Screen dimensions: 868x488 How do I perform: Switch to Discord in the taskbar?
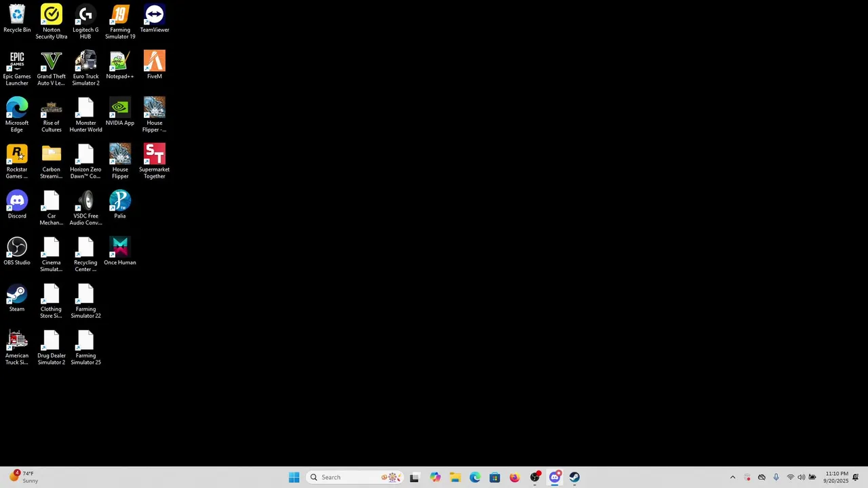[x=555, y=477]
